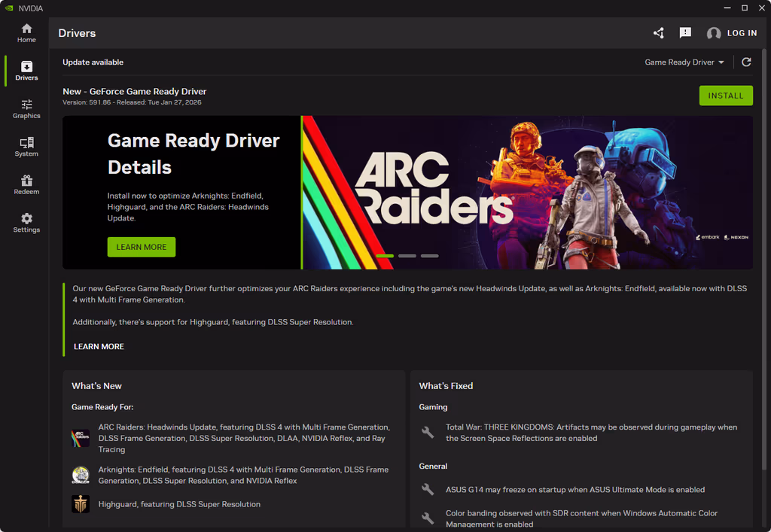Click LEARN MORE link below description
Image resolution: width=771 pixels, height=532 pixels.
(x=99, y=347)
